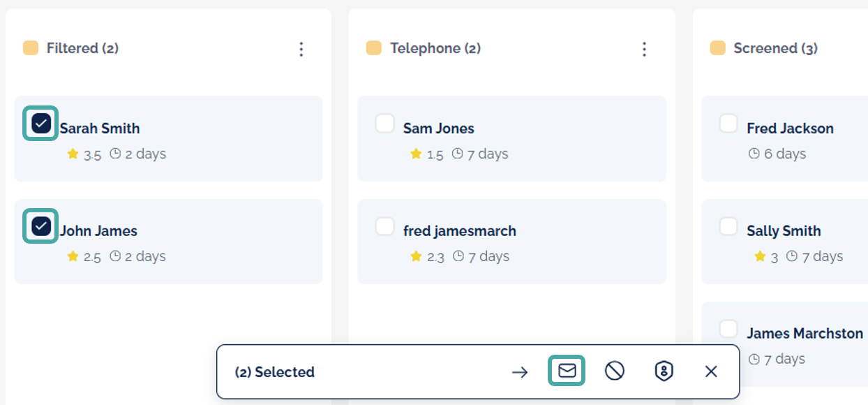868x405 pixels.
Task: Open the Filtered column options menu
Action: [x=301, y=49]
